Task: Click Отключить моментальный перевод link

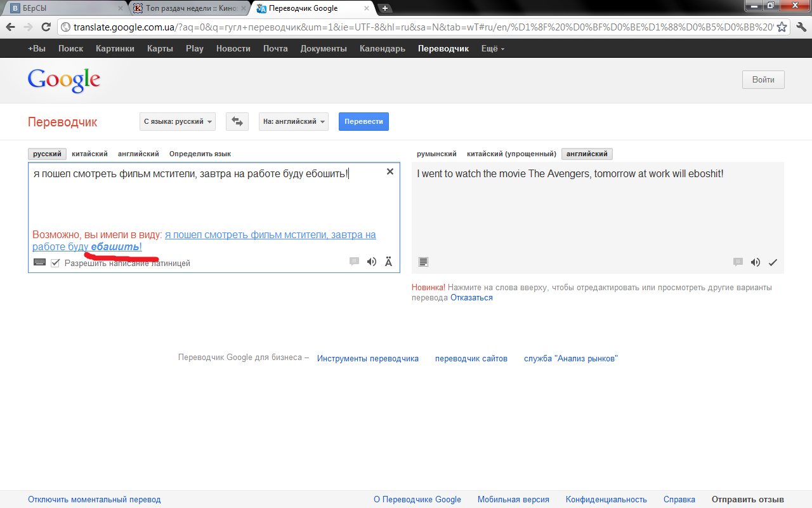Action: [95, 500]
